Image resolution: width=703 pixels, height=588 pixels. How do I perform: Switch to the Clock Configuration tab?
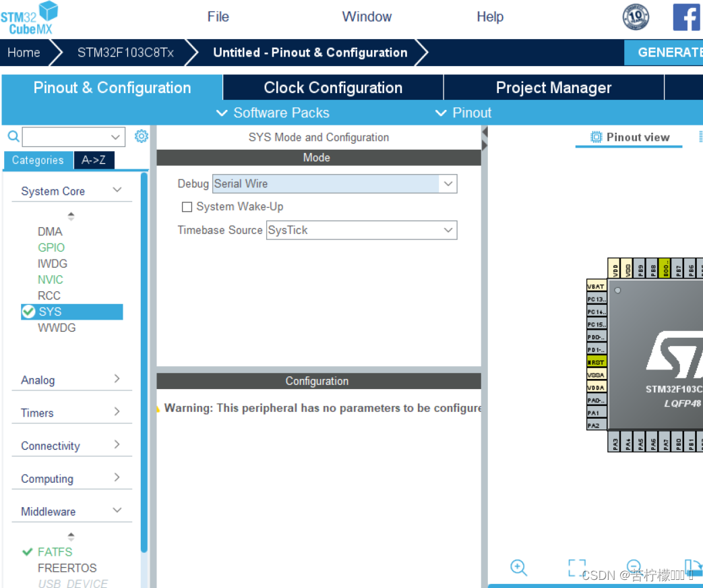[x=333, y=88]
